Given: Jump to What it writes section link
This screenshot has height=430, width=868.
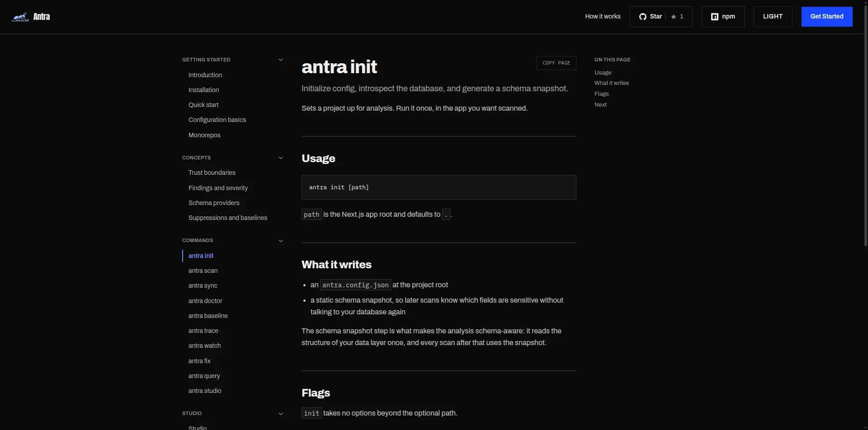Looking at the screenshot, I should [612, 83].
